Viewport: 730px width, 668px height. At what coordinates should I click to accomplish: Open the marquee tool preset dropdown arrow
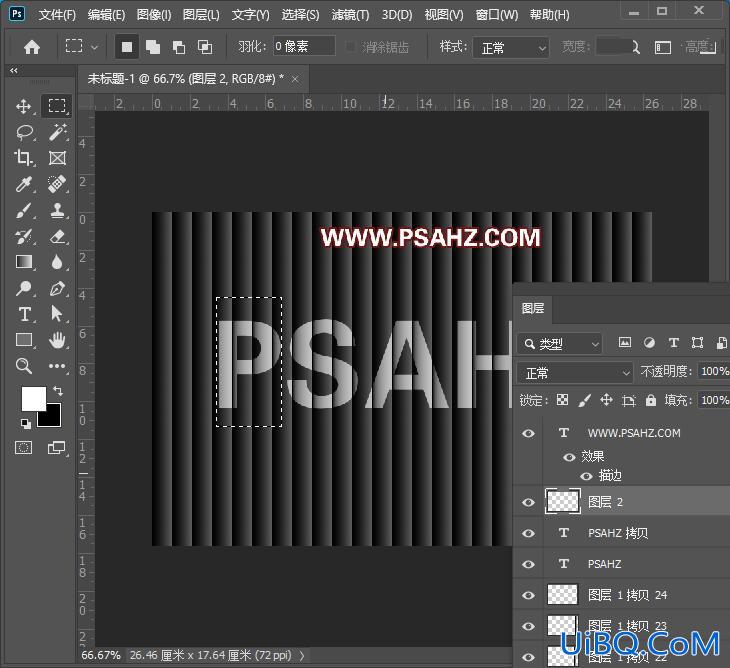pyautogui.click(x=95, y=47)
